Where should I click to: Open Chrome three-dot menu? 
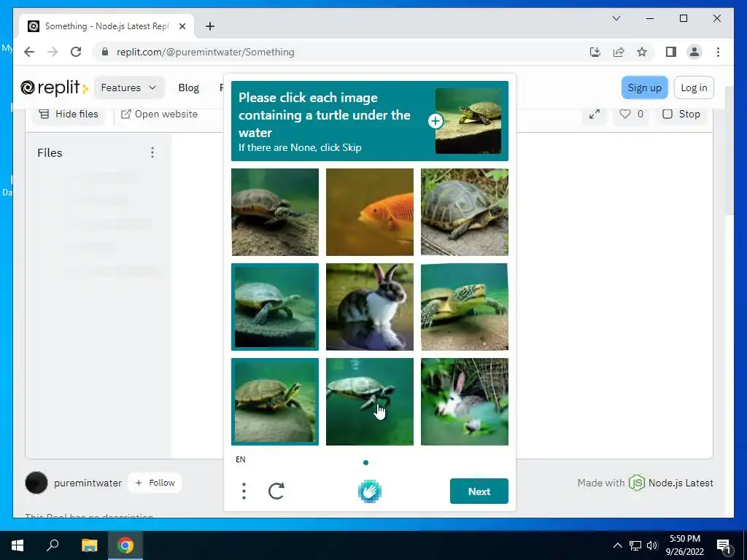[x=718, y=52]
